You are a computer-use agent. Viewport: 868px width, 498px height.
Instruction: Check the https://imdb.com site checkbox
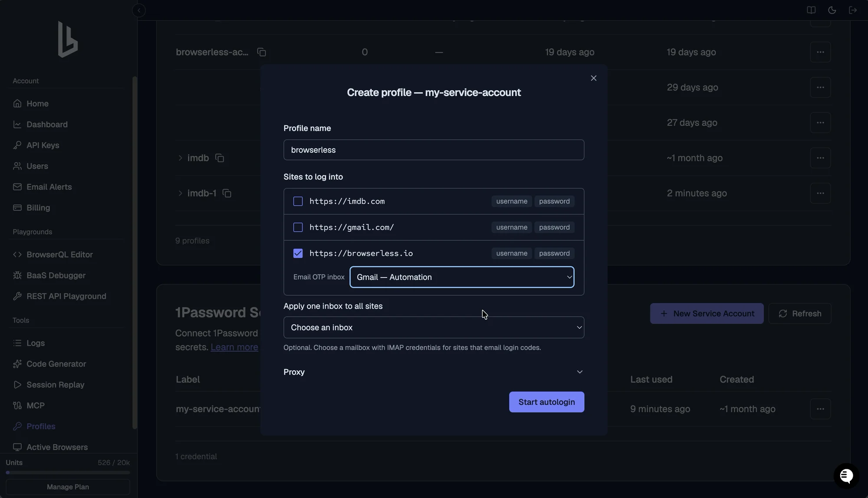pyautogui.click(x=298, y=201)
